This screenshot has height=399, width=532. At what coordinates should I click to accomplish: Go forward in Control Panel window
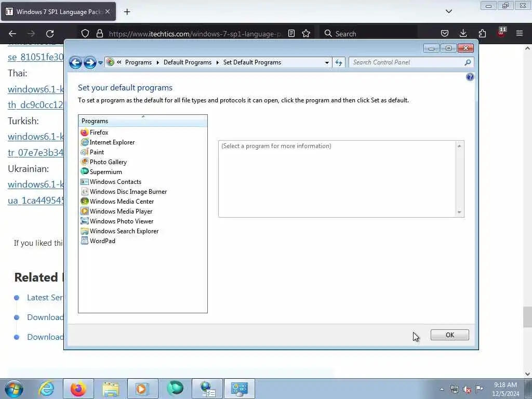(90, 62)
